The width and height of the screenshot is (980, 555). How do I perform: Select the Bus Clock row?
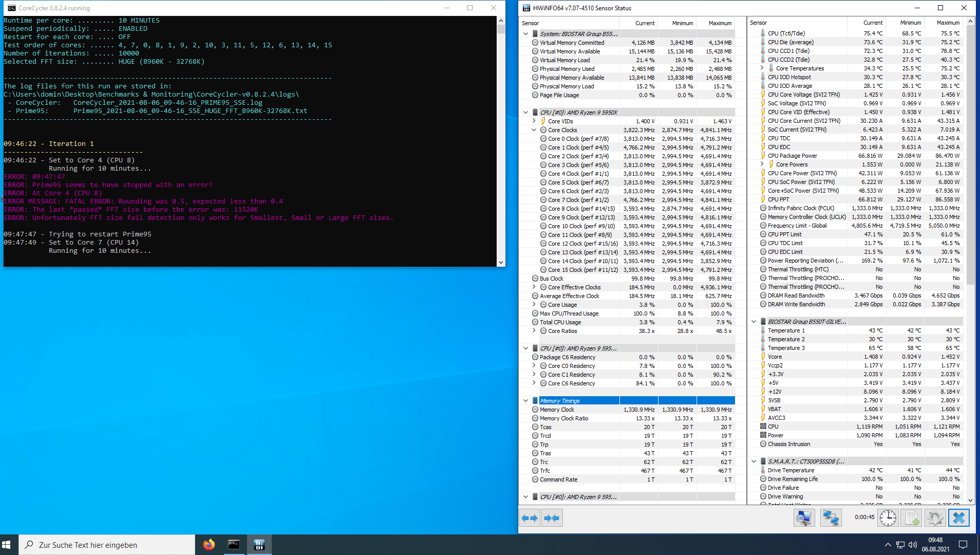(x=628, y=279)
